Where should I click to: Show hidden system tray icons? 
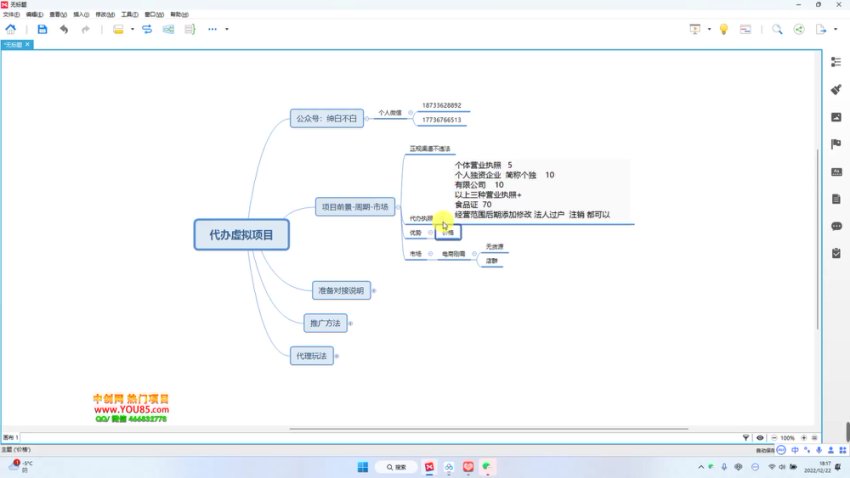point(701,467)
